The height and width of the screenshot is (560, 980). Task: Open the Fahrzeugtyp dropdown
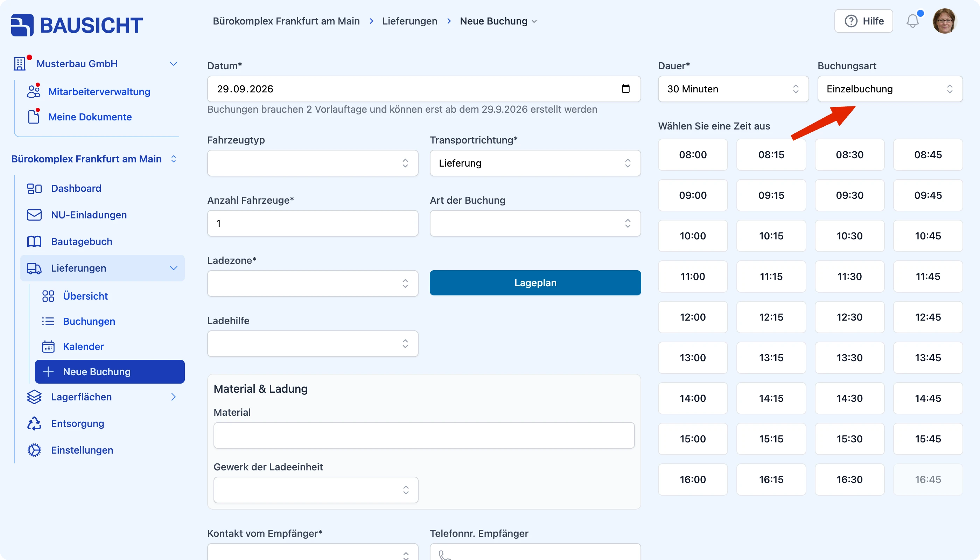(x=312, y=163)
